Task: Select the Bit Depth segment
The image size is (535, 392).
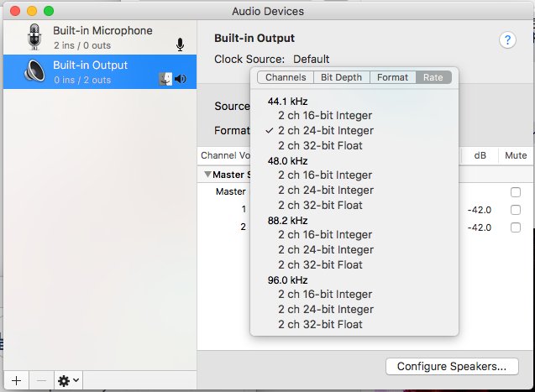Action: [x=341, y=77]
